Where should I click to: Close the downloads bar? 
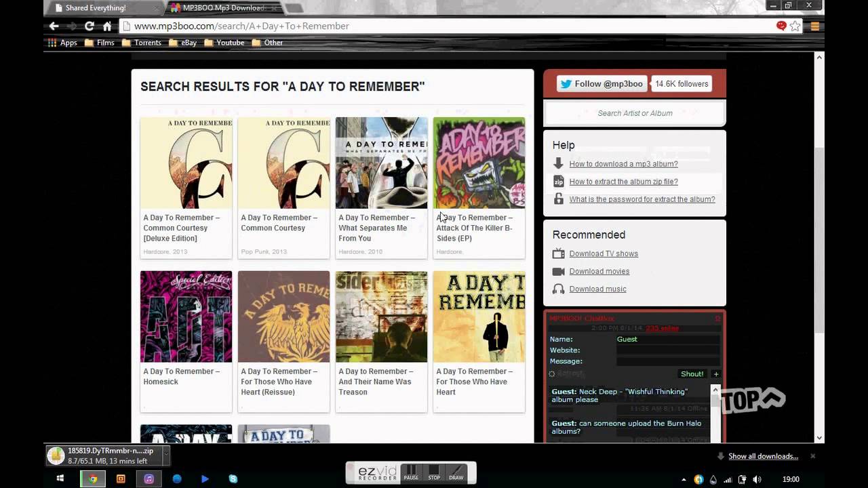[812, 456]
